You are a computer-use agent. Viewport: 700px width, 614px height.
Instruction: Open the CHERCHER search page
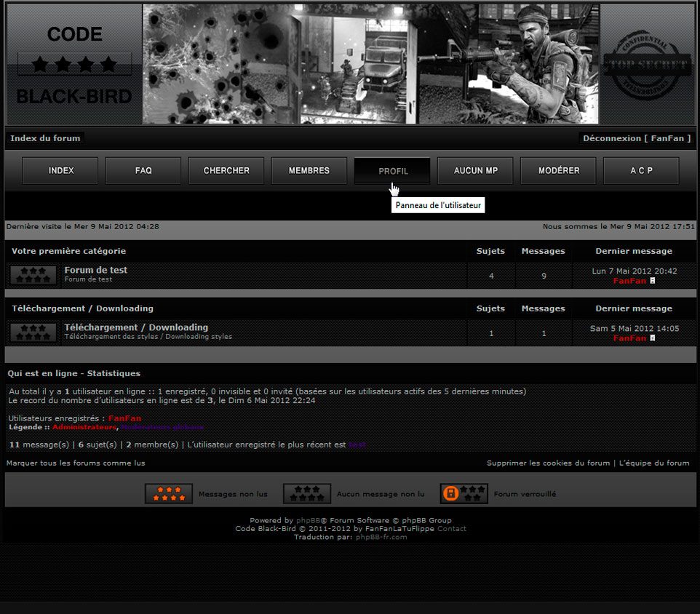click(x=226, y=171)
